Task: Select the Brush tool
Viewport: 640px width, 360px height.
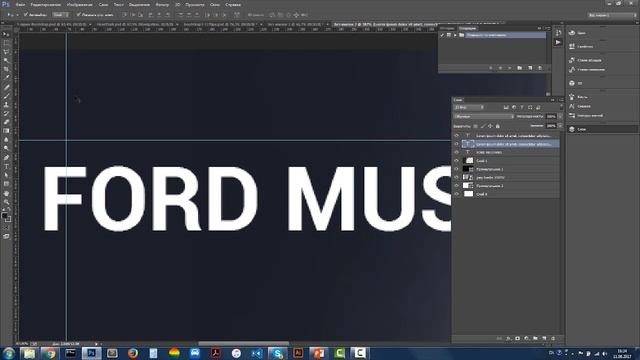Action: [x=6, y=96]
